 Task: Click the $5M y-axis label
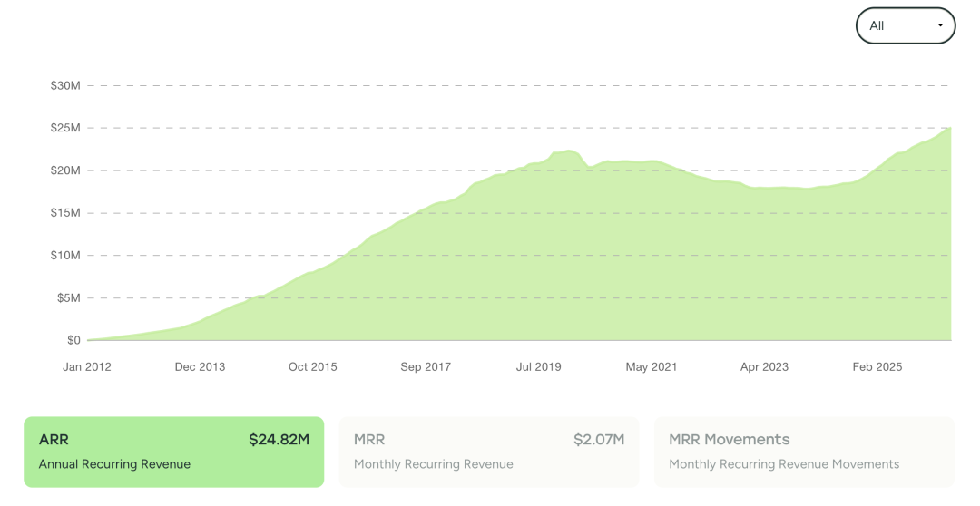(68, 298)
